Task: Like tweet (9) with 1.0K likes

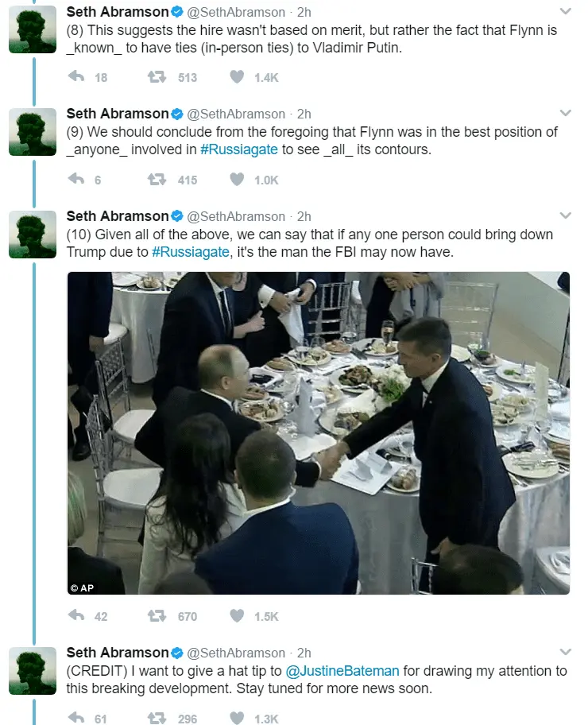Action: tap(237, 180)
